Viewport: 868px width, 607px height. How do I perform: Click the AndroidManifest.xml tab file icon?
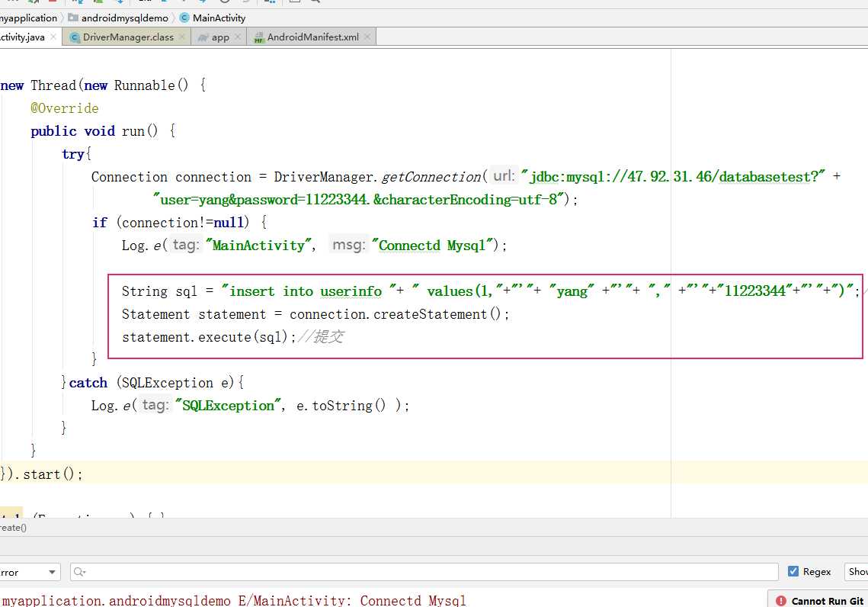(258, 37)
